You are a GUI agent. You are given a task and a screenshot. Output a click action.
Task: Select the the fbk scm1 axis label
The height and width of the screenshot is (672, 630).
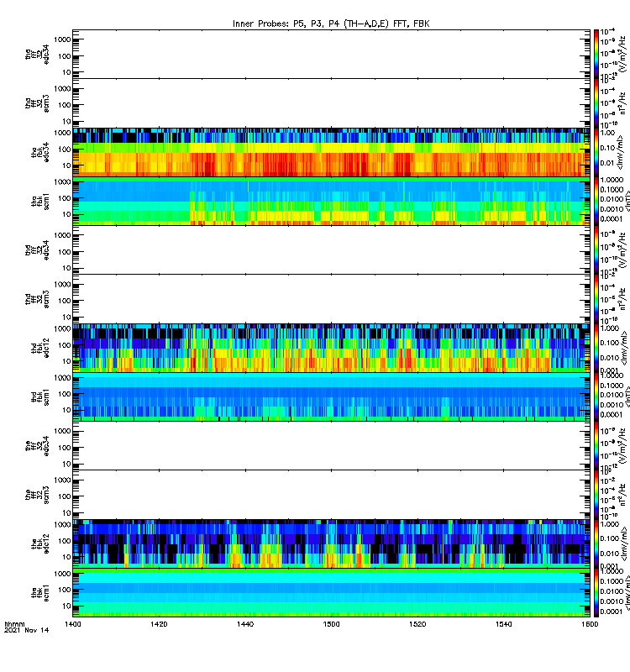tap(40, 592)
